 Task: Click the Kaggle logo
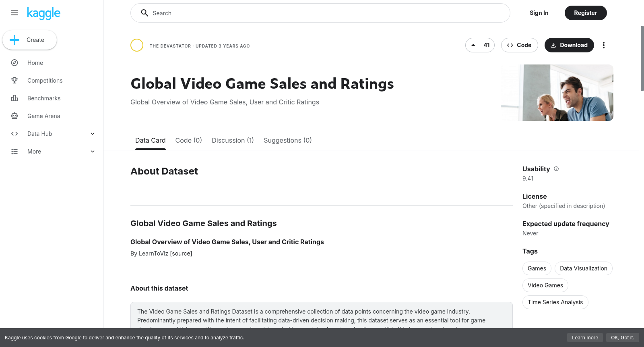point(43,13)
